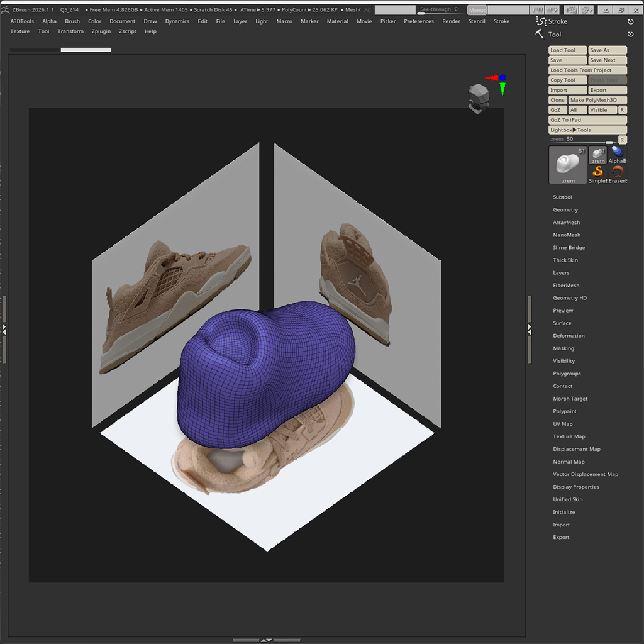Open the Dynamics menu
The image size is (644, 644).
pyautogui.click(x=177, y=21)
